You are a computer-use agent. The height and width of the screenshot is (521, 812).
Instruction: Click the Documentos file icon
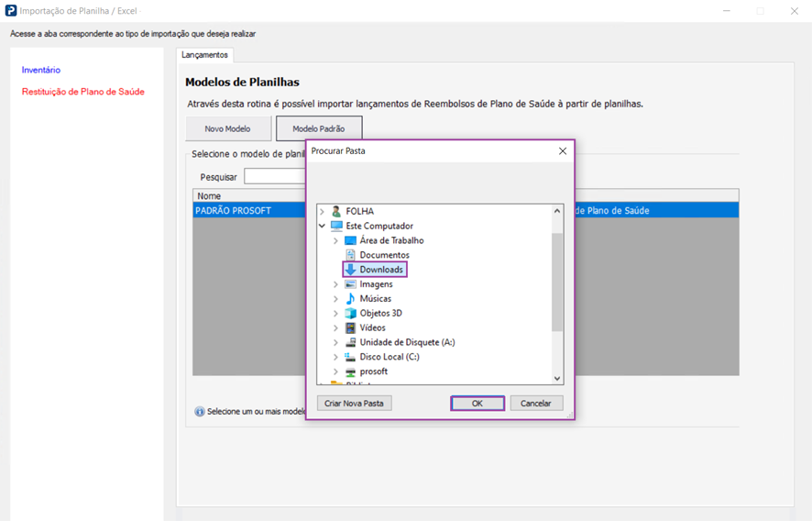(x=351, y=255)
